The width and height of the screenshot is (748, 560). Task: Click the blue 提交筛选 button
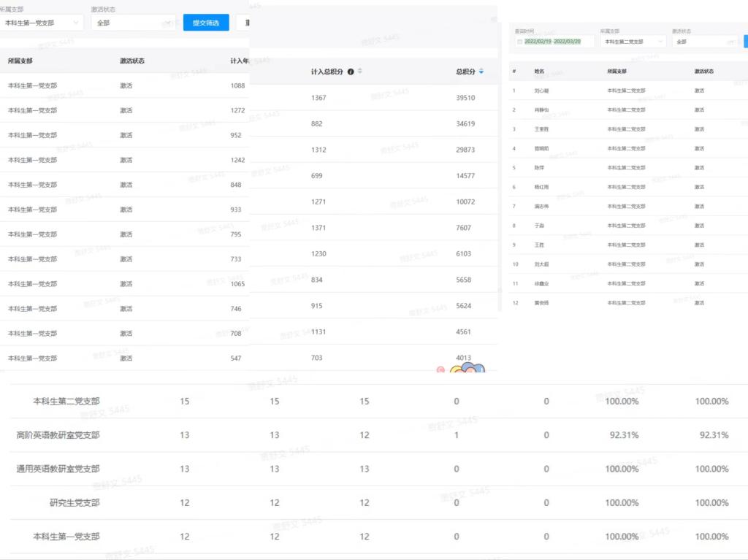[x=206, y=23]
